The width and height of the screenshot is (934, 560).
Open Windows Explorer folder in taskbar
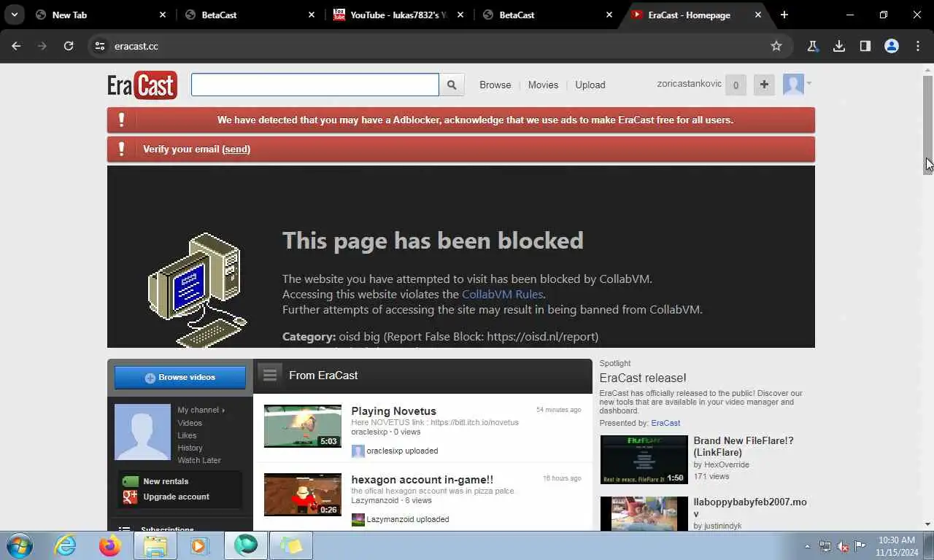pyautogui.click(x=155, y=545)
